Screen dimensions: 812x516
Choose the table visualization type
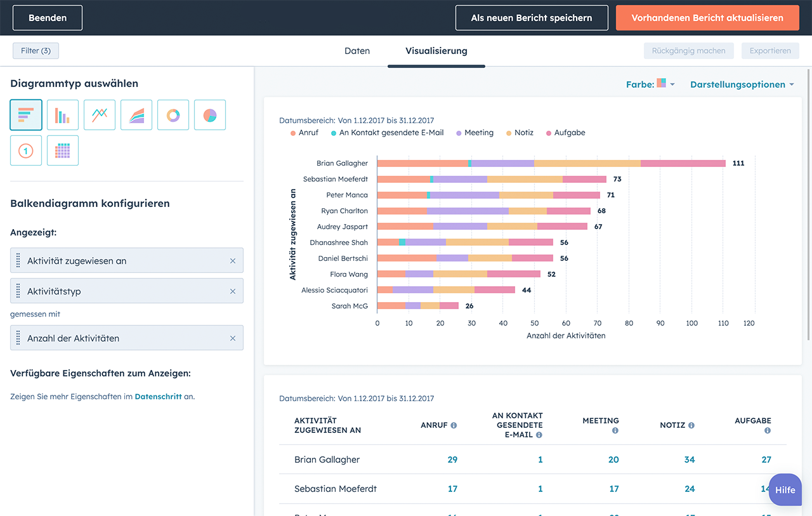tap(62, 150)
